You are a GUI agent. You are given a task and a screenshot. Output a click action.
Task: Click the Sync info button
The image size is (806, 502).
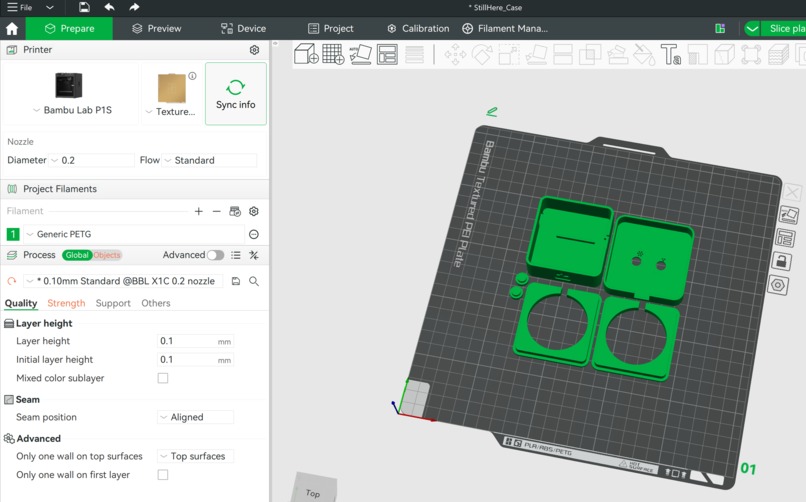pyautogui.click(x=236, y=94)
